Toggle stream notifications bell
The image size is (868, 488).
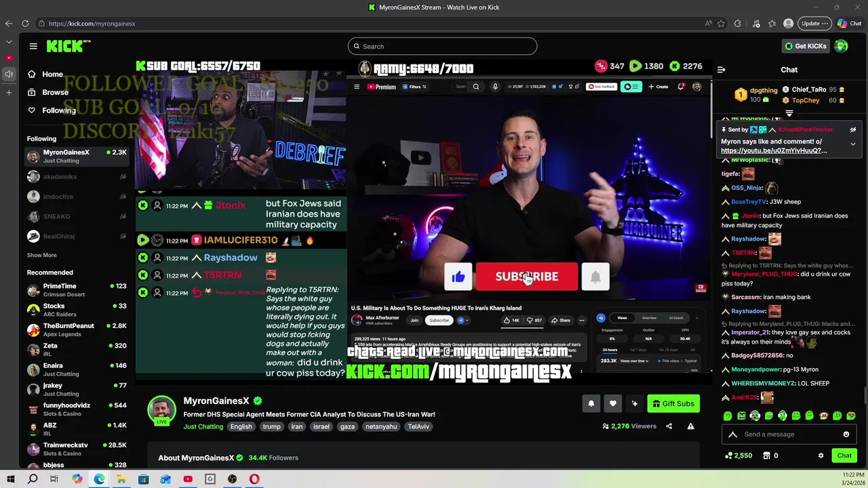[x=591, y=404]
